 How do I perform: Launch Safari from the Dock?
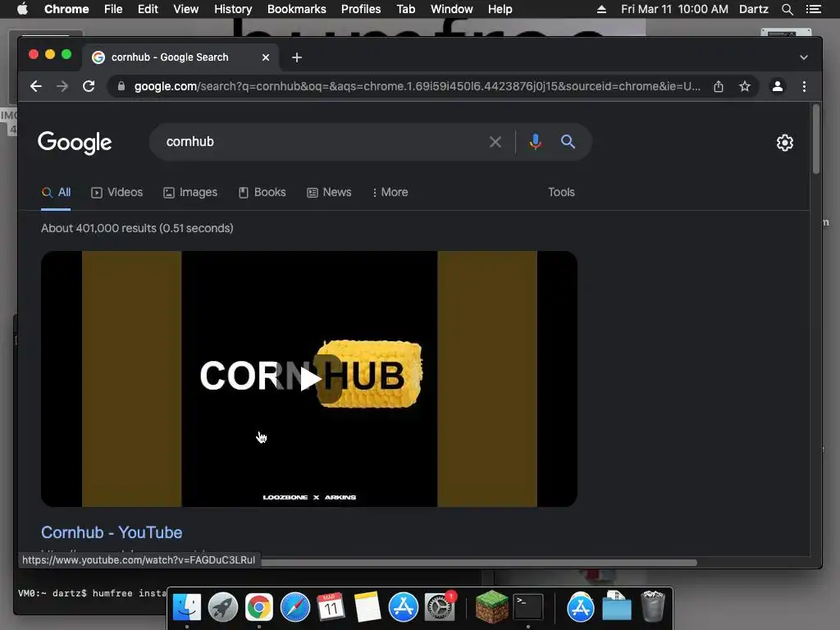point(295,607)
